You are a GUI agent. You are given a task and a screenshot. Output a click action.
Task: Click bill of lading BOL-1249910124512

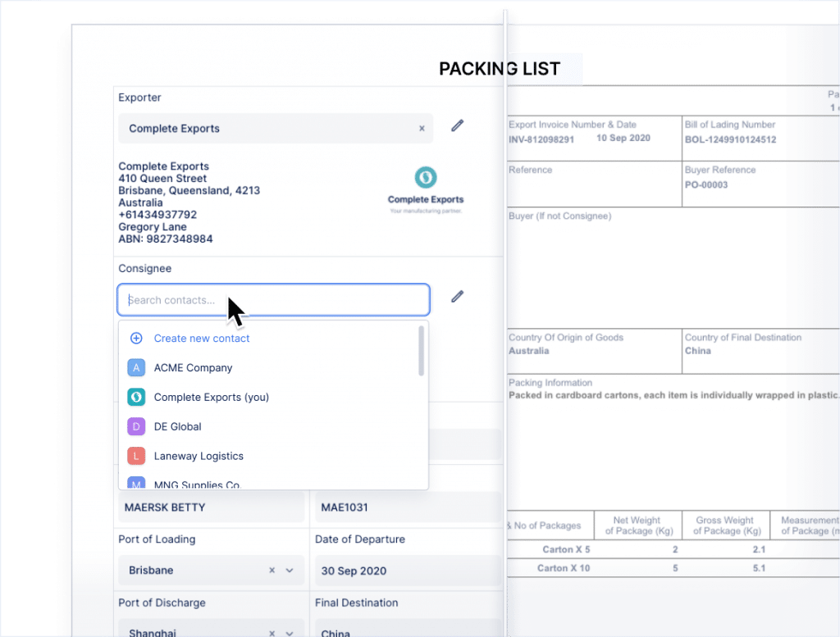pos(730,139)
